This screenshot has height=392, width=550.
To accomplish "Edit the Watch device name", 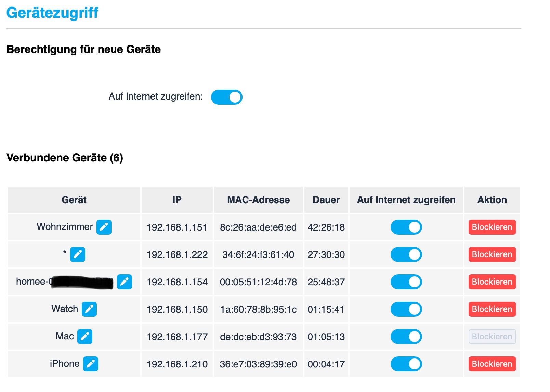I will pos(89,309).
